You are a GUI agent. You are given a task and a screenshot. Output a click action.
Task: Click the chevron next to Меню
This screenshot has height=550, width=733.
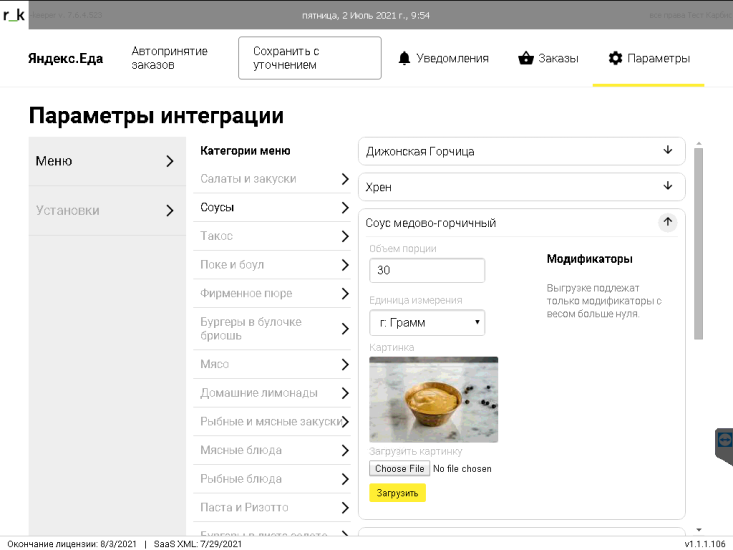[170, 161]
